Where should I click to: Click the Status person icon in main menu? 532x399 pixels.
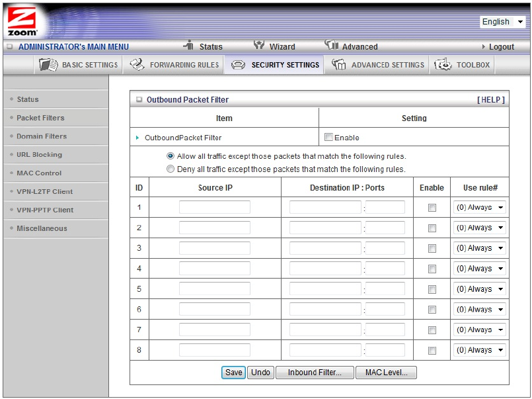[x=189, y=45]
